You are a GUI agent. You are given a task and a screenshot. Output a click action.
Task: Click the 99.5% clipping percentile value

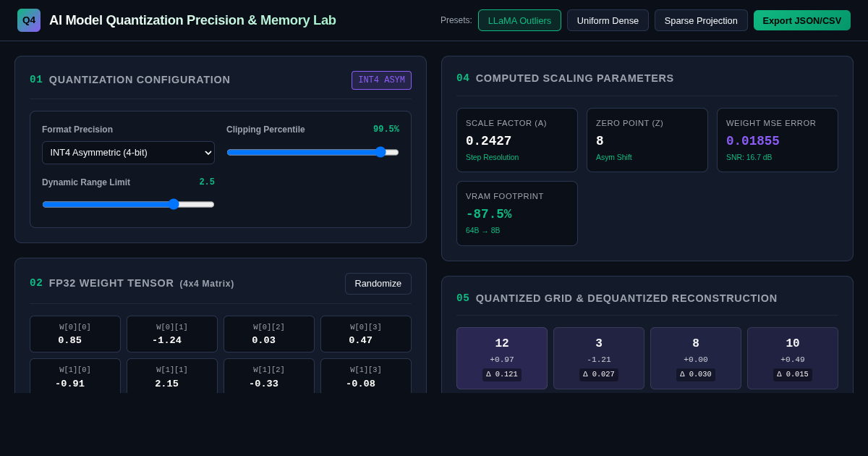386,130
